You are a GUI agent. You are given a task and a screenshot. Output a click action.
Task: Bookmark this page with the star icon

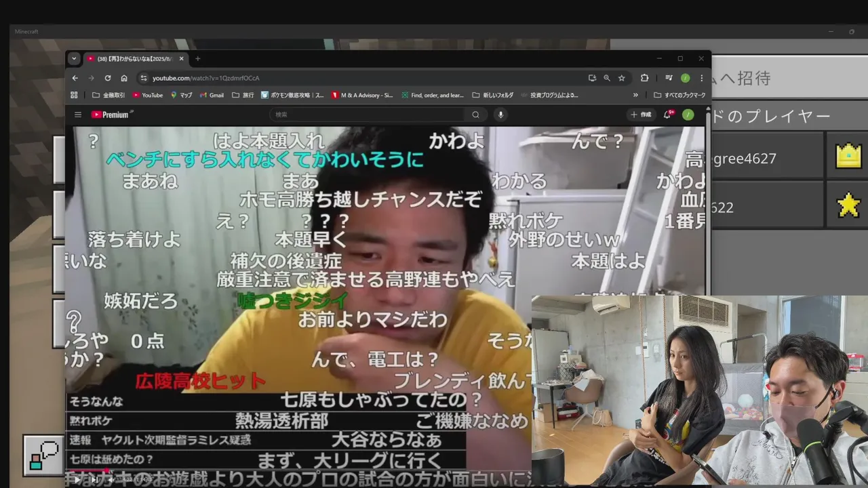click(621, 78)
